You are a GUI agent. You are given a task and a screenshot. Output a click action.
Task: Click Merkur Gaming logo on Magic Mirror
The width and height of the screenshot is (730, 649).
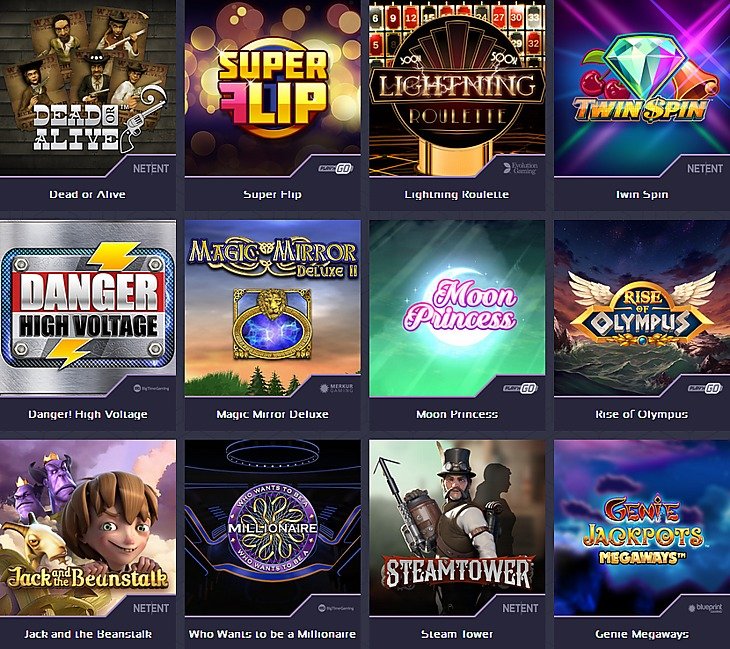337,388
